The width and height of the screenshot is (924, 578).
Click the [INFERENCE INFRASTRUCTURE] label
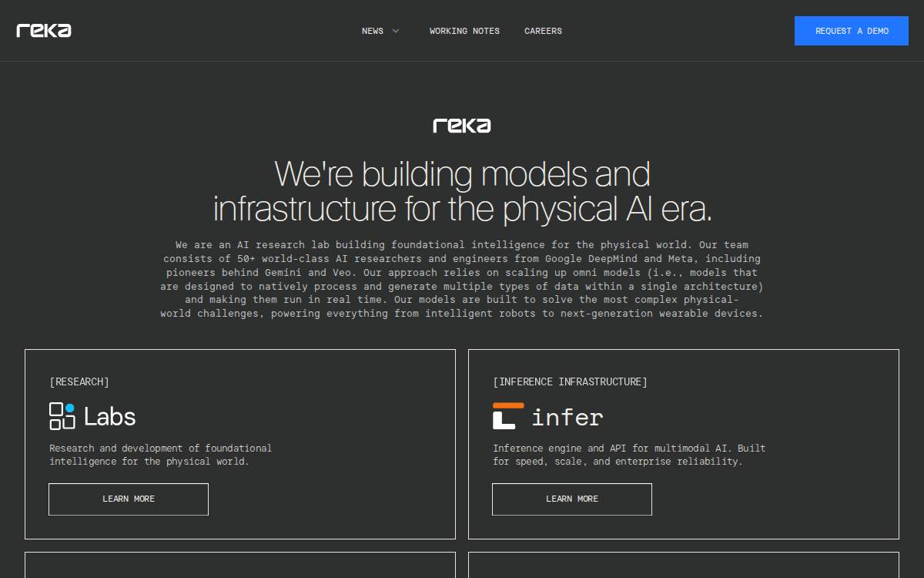tap(570, 381)
